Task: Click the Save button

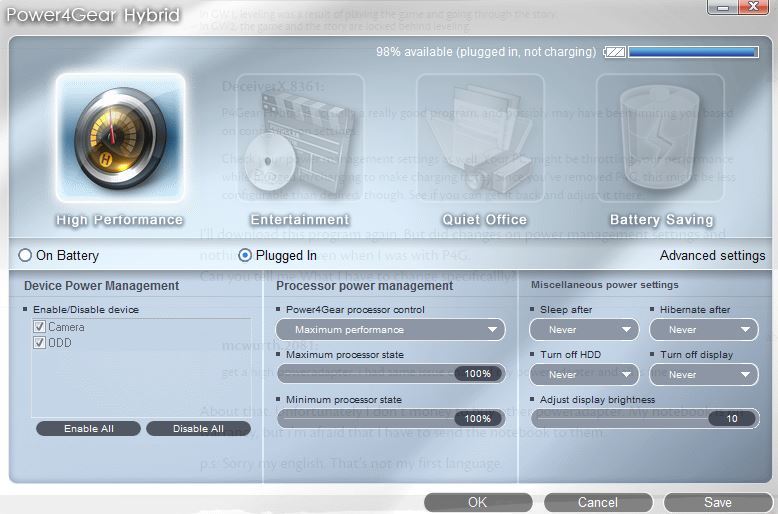Action: [717, 502]
